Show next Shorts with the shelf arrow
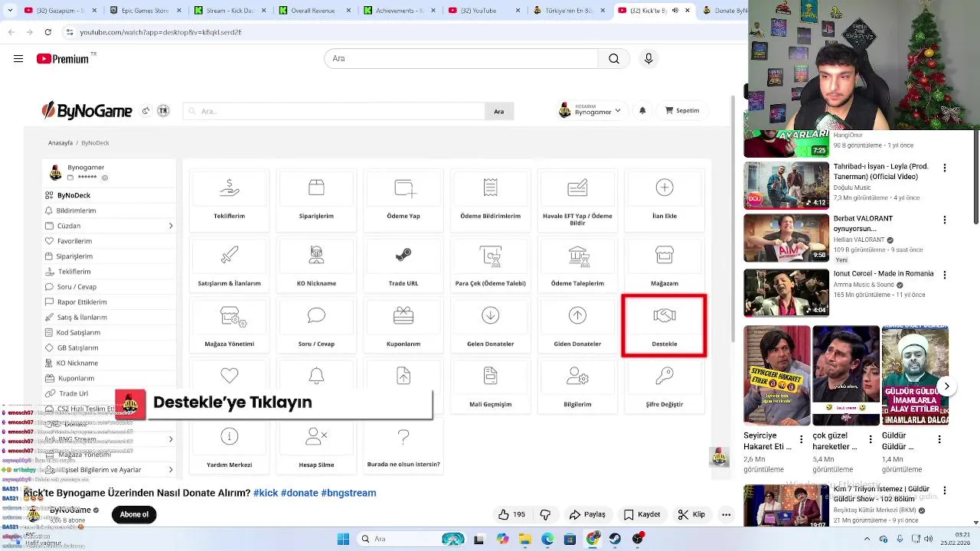 click(947, 386)
